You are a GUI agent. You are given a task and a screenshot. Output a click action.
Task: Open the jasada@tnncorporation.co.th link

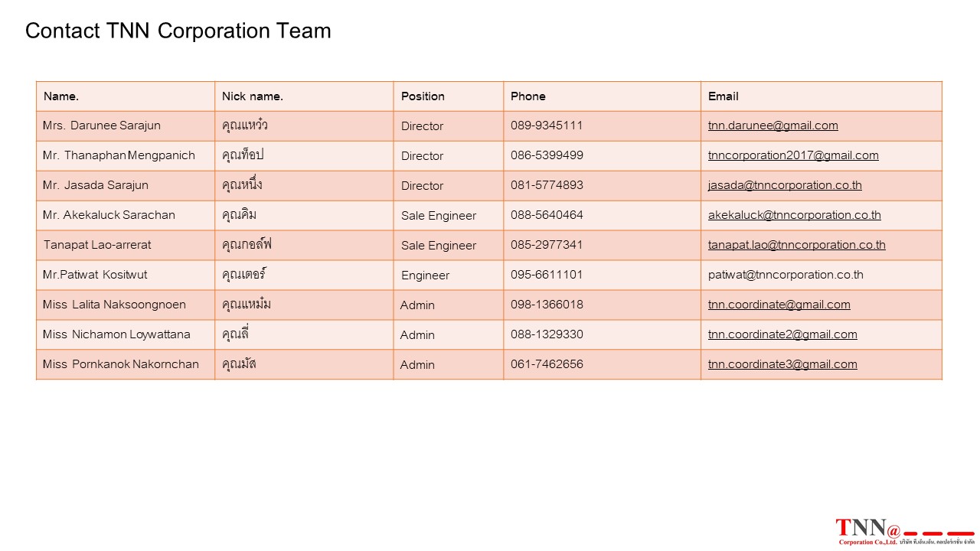[785, 185]
